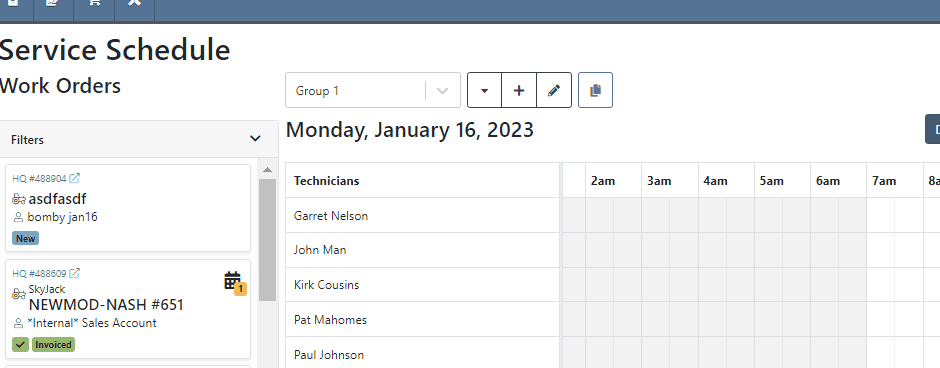Select technician Pat Mahomes row
940x368 pixels.
pyautogui.click(x=422, y=319)
